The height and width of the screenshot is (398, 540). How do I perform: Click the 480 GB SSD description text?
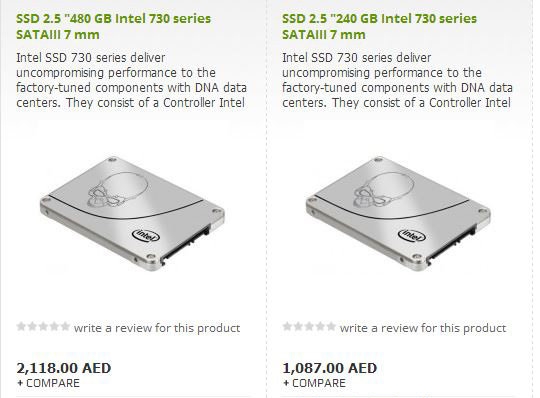click(x=131, y=80)
